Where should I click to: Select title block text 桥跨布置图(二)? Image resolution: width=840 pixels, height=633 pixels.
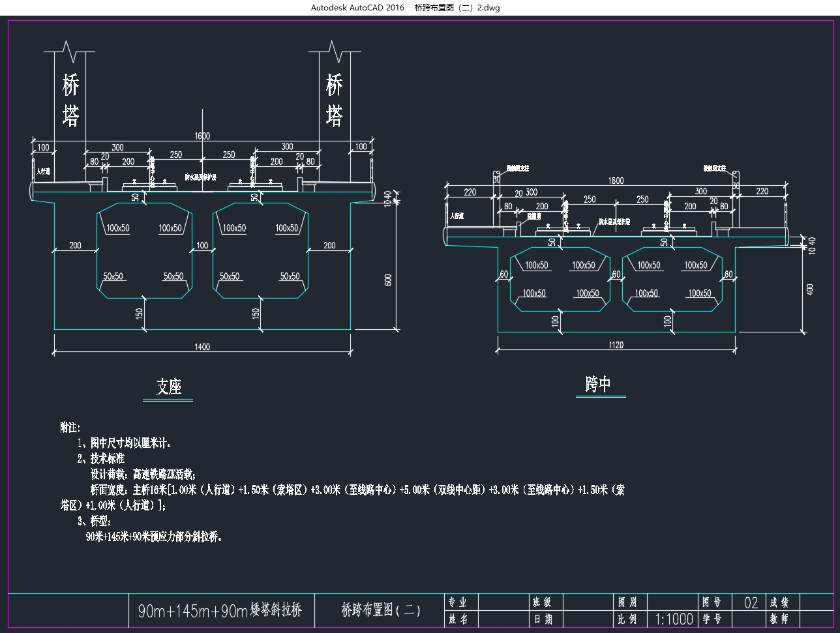click(381, 610)
